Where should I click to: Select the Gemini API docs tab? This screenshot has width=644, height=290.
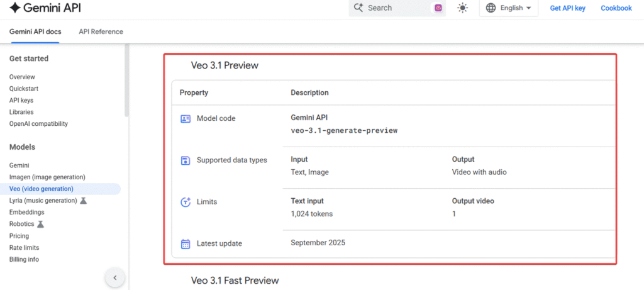(35, 31)
